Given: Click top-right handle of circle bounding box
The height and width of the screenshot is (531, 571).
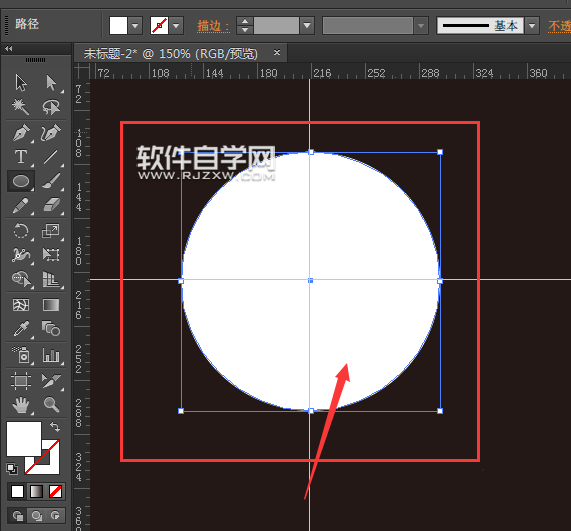Looking at the screenshot, I should (x=440, y=152).
